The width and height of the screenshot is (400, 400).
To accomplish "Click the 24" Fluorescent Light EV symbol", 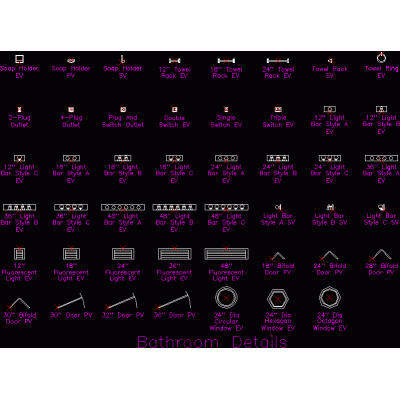I will point(123,253).
